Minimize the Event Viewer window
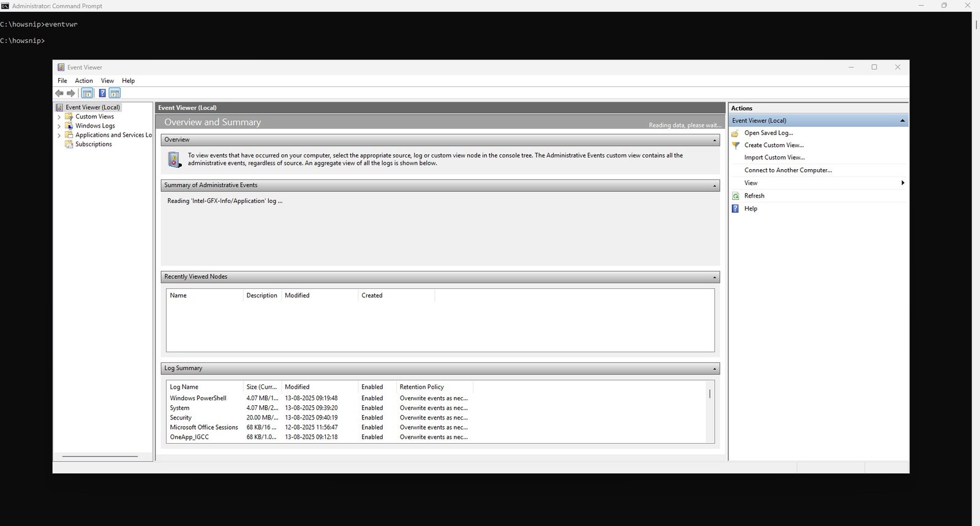The image size is (980, 526). 851,67
